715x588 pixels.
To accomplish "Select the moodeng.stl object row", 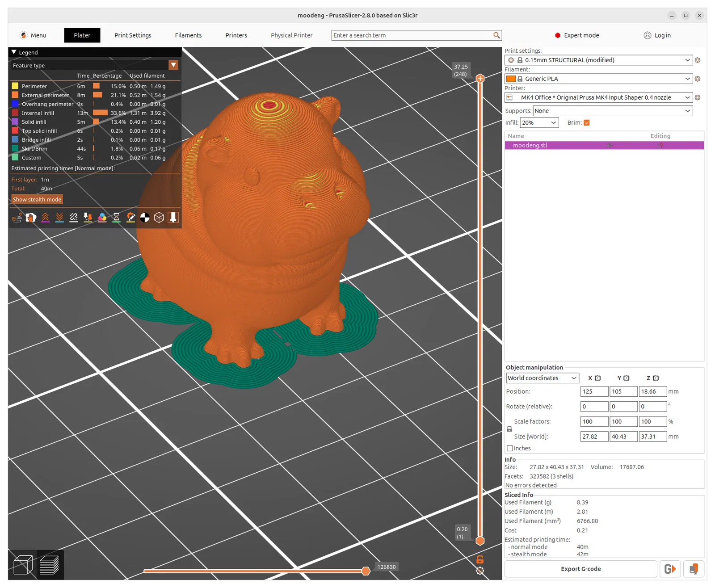I will tap(604, 145).
